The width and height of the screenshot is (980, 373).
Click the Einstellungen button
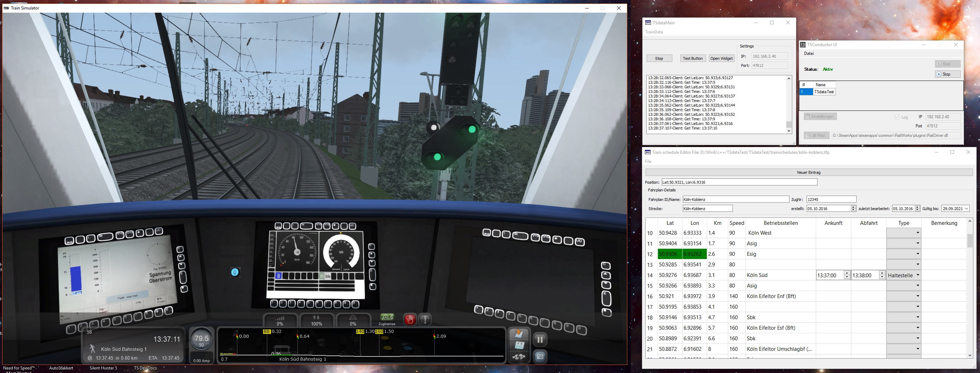pos(820,116)
